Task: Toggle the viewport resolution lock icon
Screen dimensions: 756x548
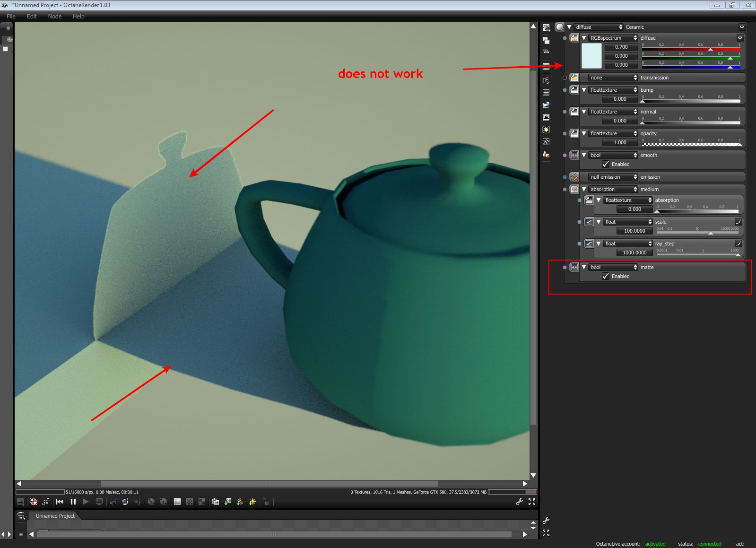Action: click(x=266, y=502)
